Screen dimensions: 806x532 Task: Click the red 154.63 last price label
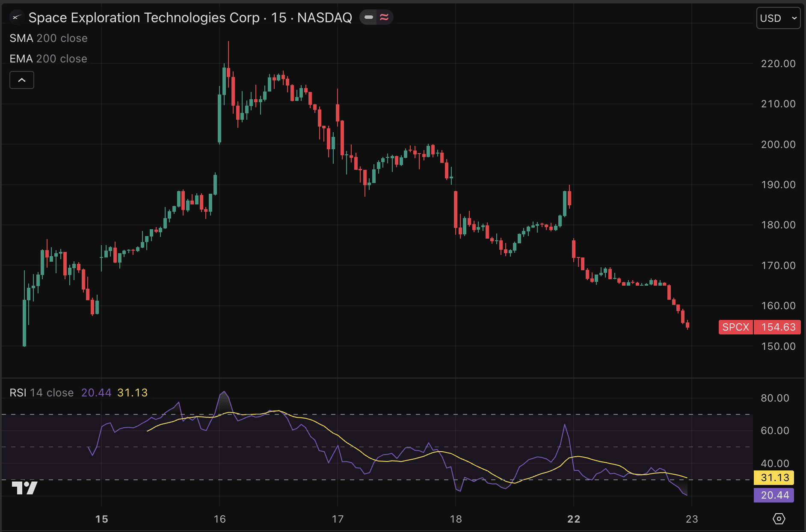click(777, 327)
